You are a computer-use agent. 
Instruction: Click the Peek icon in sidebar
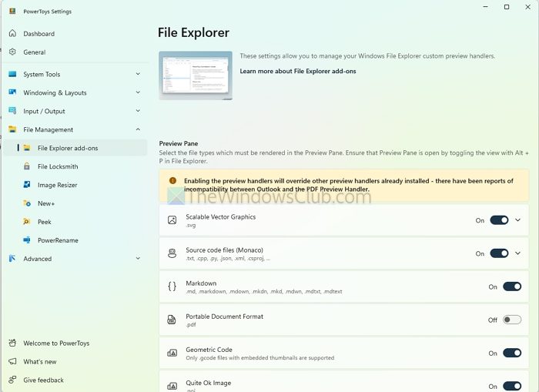[x=27, y=222]
